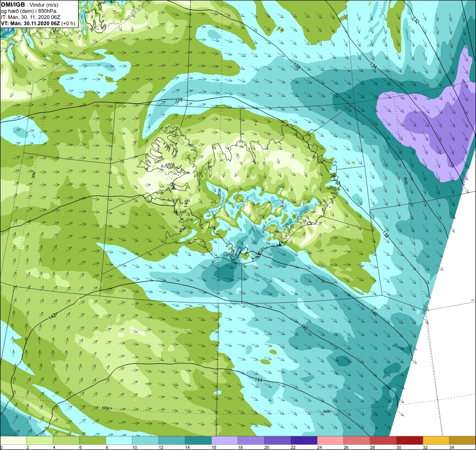Click the pale cyan swatch between 8 and 10

coord(119,440)
